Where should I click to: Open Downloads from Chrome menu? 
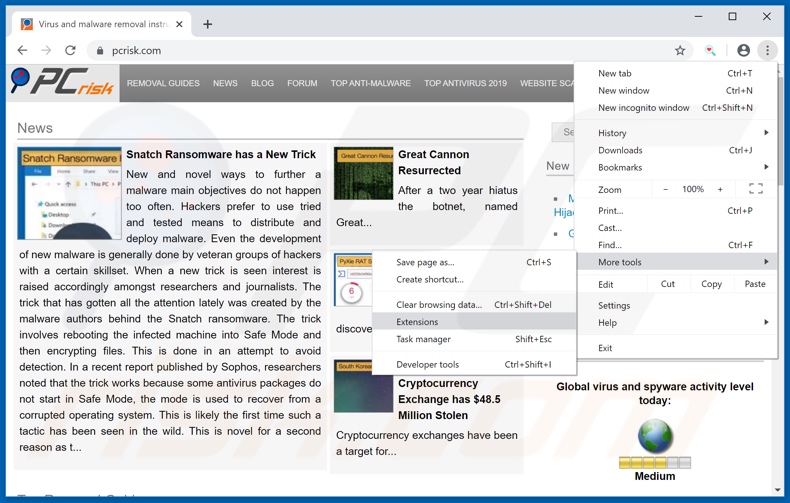pyautogui.click(x=676, y=150)
